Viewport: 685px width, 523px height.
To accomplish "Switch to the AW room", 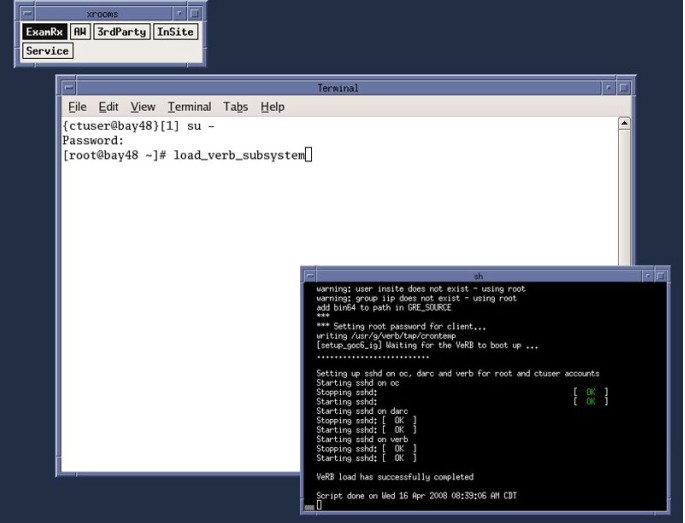I will (80, 32).
